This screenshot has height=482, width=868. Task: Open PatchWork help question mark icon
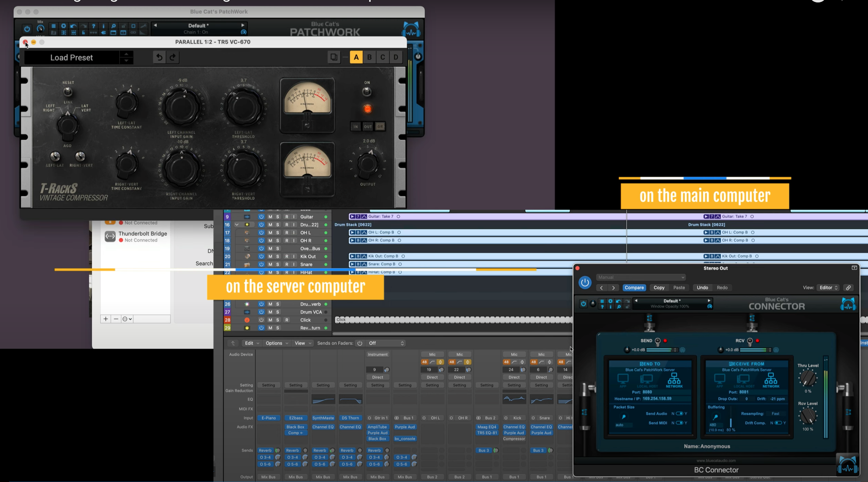tap(94, 26)
